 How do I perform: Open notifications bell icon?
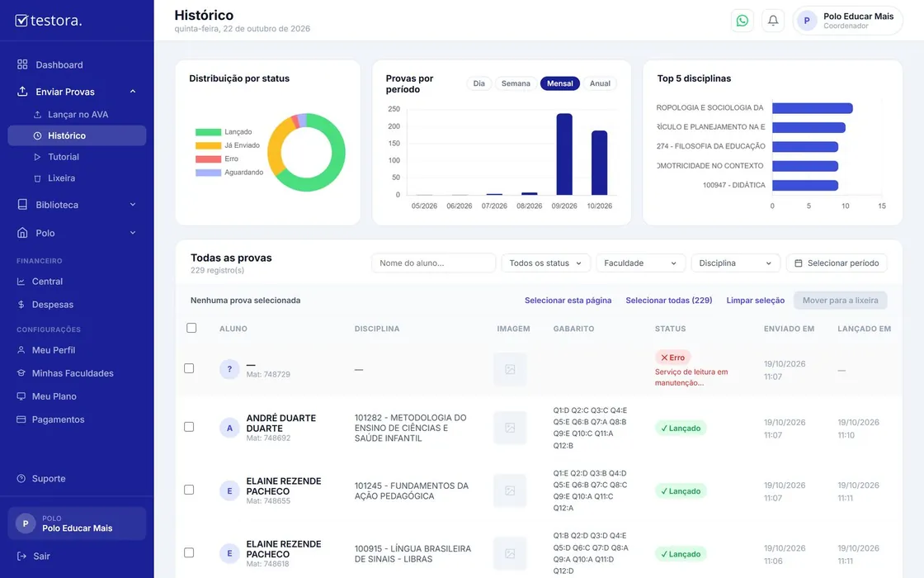(772, 21)
